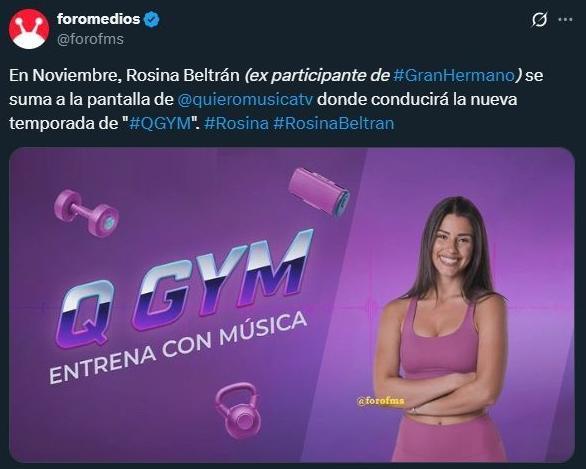Open the foromedios display name link
586x469 pixels.
tap(98, 19)
